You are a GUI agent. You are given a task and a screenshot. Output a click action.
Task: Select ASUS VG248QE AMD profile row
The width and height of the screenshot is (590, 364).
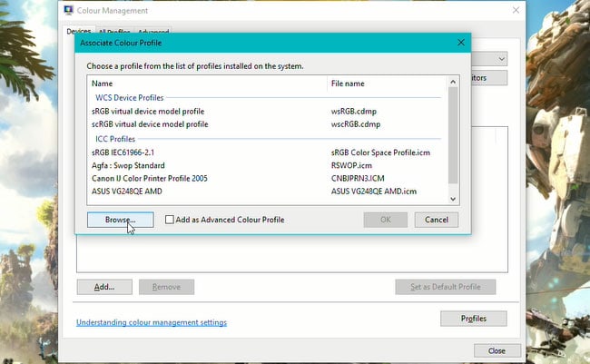click(267, 192)
